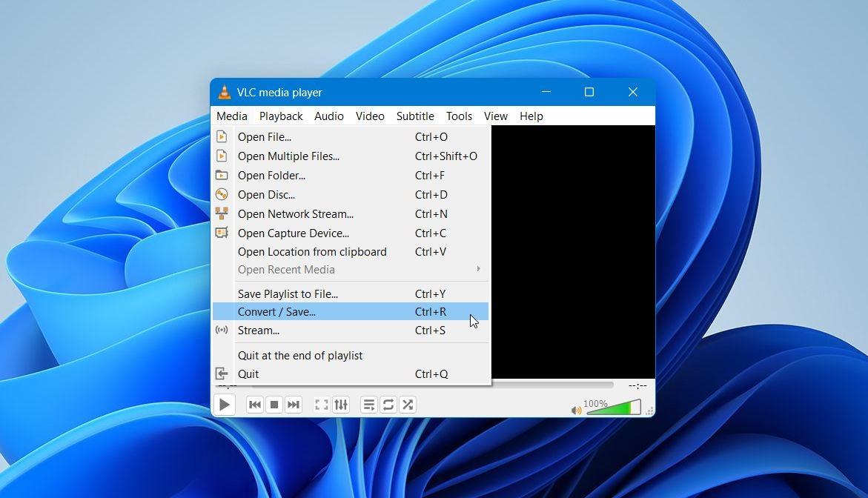Toggle the playlist view

click(x=369, y=405)
